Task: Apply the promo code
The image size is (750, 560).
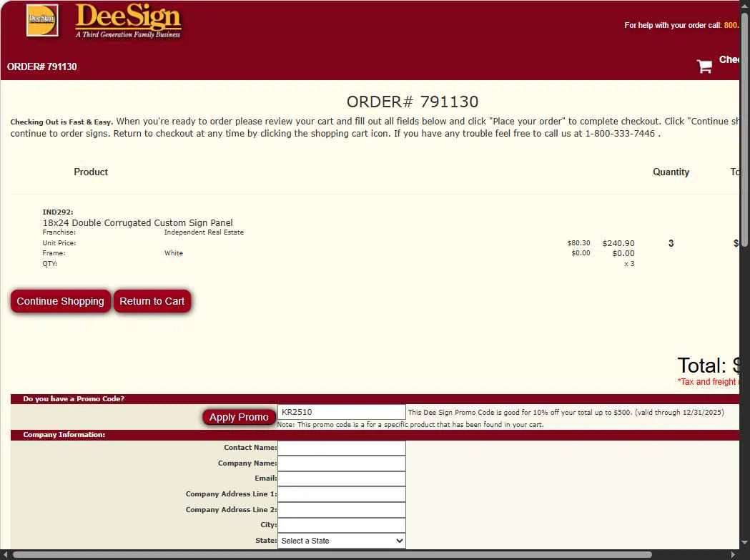Action: (239, 417)
